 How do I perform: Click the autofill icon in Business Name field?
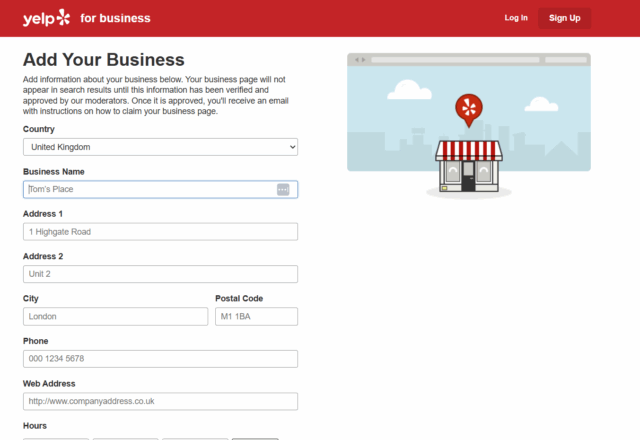point(283,189)
